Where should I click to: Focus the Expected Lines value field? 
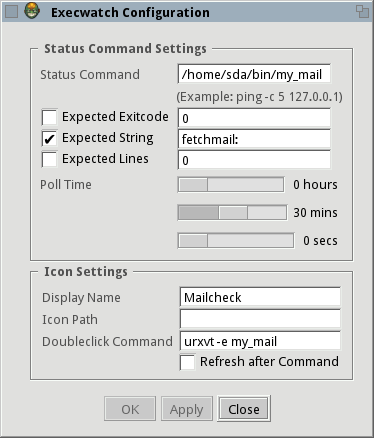click(254, 160)
